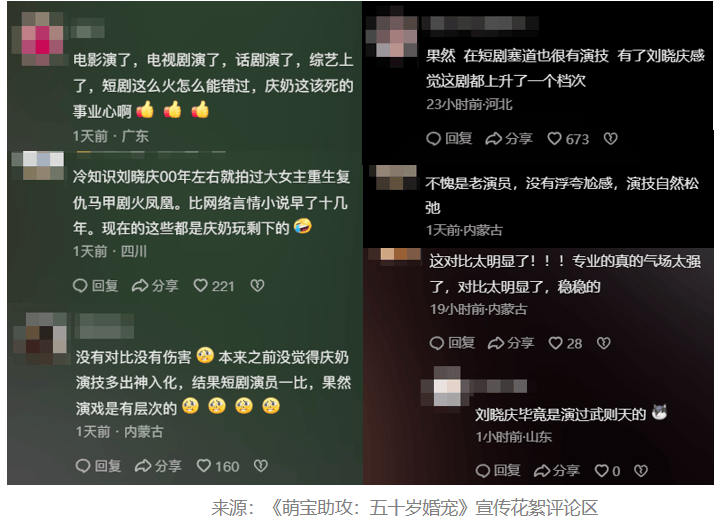The image size is (723, 522).
Task: Like the comment showing 28 likes
Action: tap(565, 343)
